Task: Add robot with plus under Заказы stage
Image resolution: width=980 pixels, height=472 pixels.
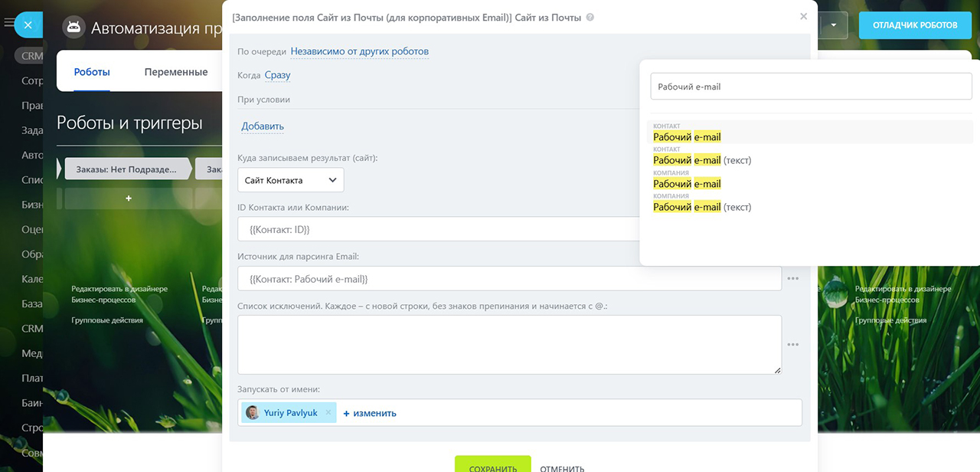Action: pos(129,198)
